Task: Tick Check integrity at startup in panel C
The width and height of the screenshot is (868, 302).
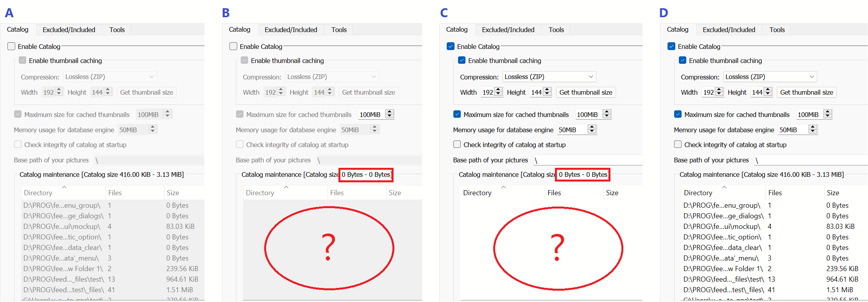Action: tap(457, 144)
